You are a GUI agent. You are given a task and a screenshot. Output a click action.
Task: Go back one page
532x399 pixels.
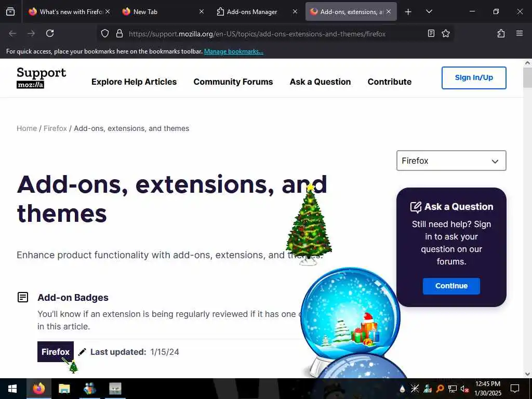coord(12,34)
